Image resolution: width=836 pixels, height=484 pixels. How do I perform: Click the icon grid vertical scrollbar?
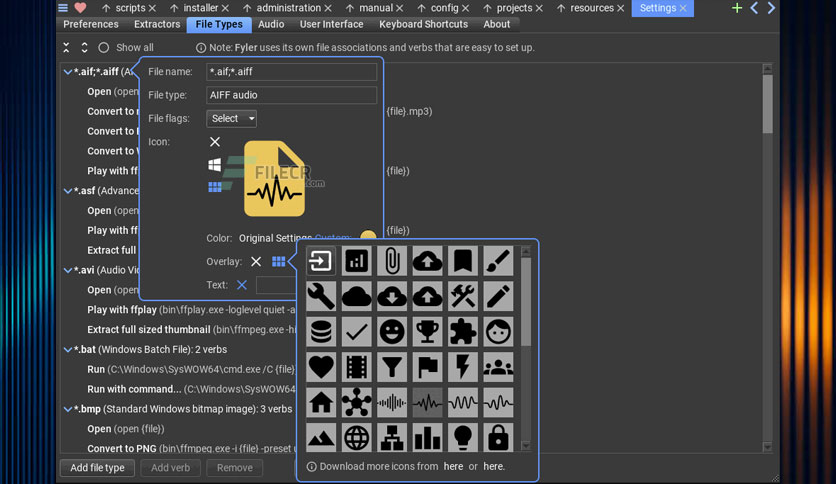coord(526,349)
